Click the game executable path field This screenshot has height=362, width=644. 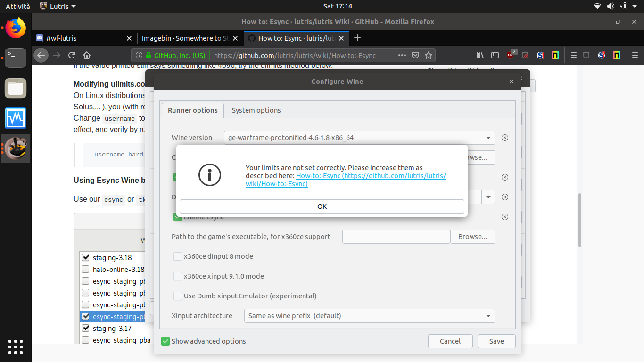coord(396,237)
